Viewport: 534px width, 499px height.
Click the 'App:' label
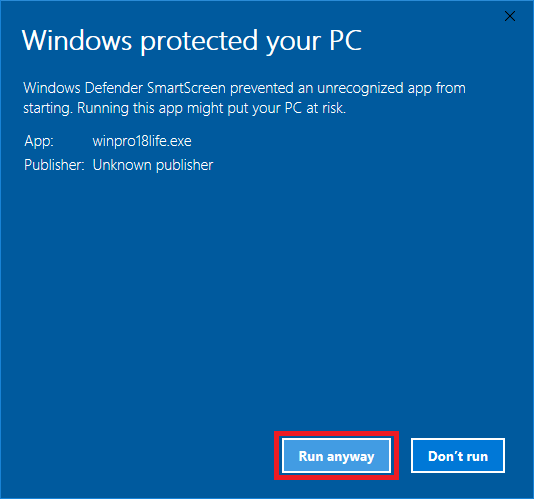[x=39, y=141]
